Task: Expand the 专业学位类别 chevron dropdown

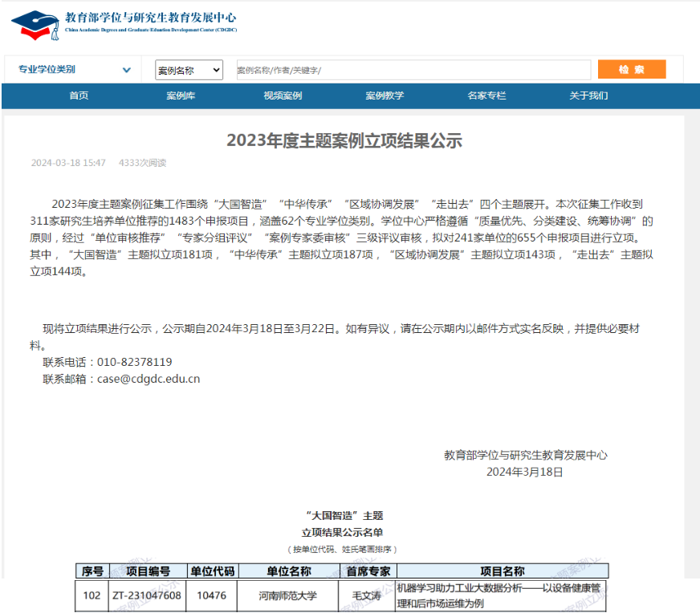Action: pos(126,70)
